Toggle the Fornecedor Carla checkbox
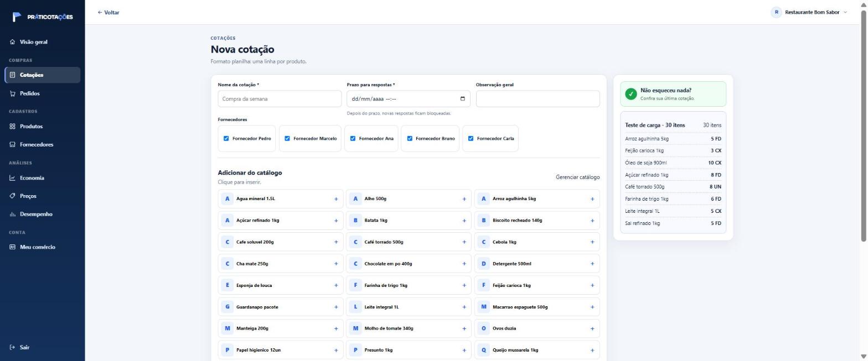The image size is (868, 361). [x=471, y=139]
